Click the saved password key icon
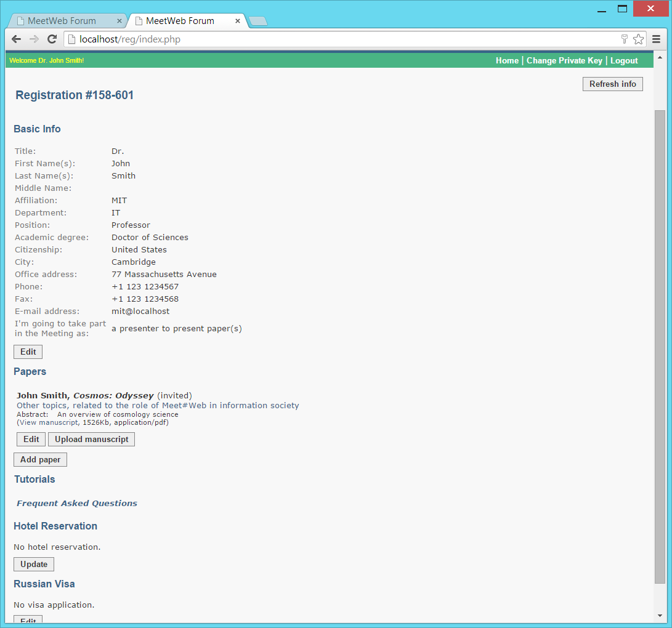672x628 pixels. (x=624, y=39)
